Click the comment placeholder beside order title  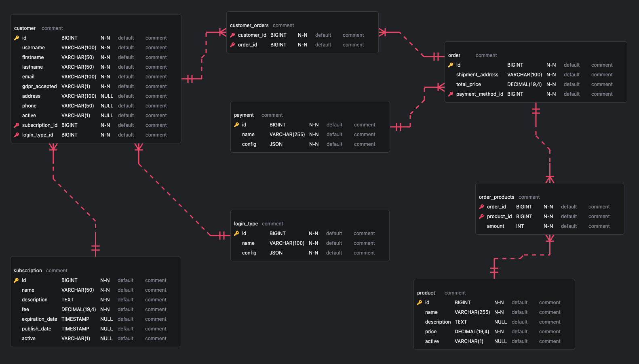[x=486, y=55]
